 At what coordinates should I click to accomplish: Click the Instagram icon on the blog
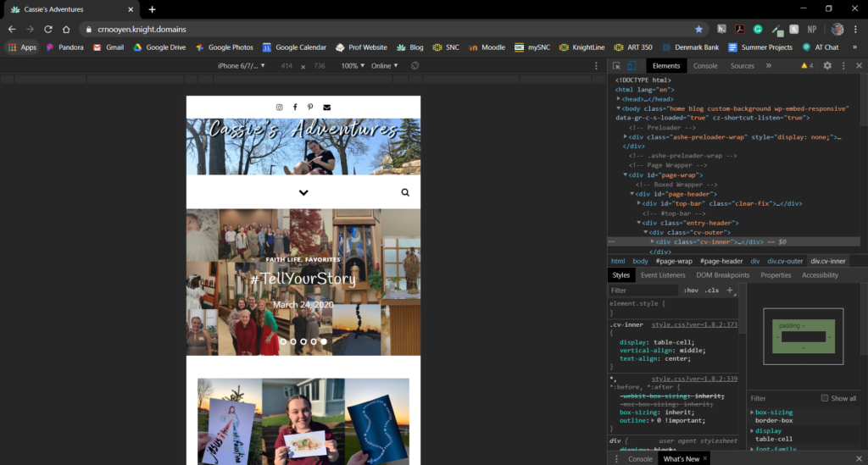pos(280,107)
